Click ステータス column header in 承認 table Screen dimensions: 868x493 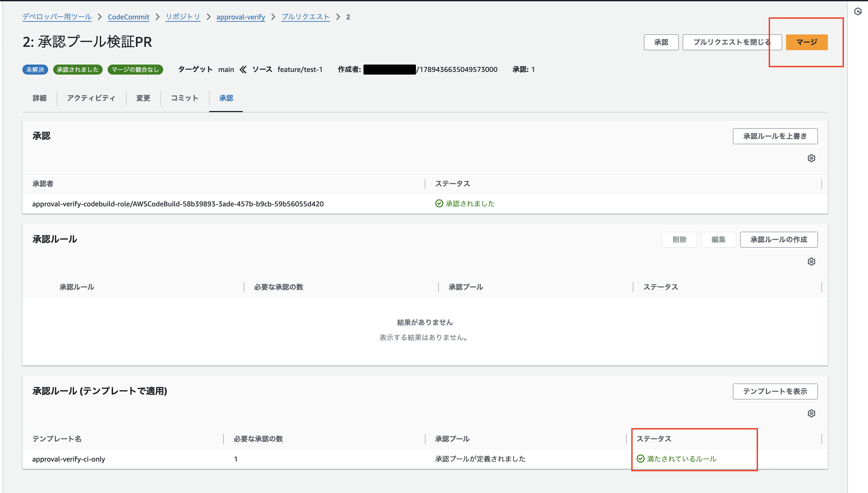(452, 184)
